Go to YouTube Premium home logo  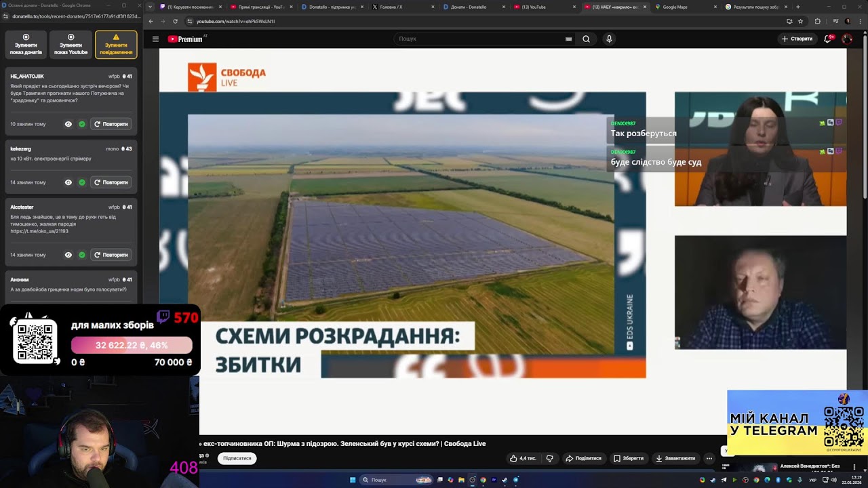point(185,39)
